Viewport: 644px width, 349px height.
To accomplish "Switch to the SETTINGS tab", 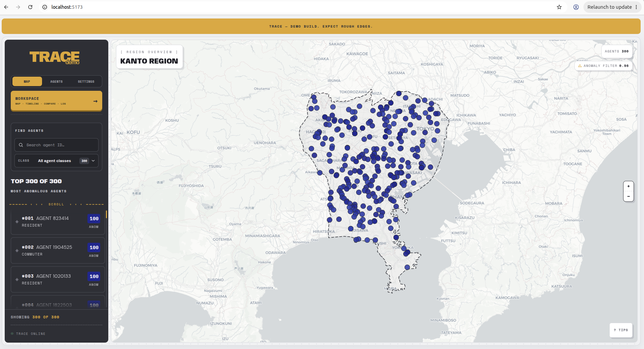I will [86, 81].
